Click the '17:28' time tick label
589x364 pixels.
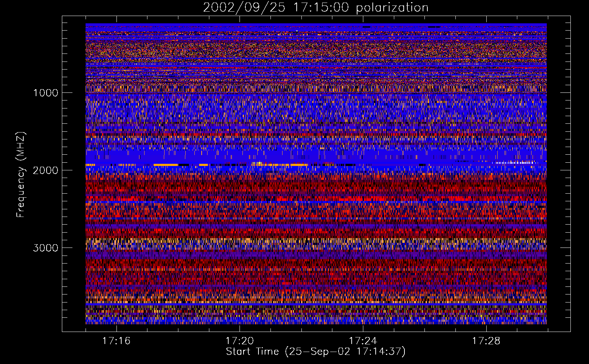click(x=486, y=341)
